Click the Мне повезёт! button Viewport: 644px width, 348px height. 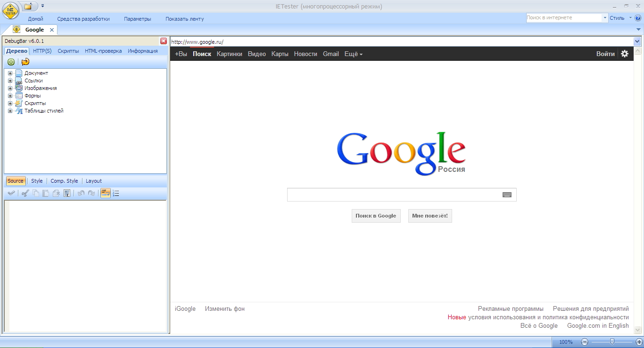point(430,216)
